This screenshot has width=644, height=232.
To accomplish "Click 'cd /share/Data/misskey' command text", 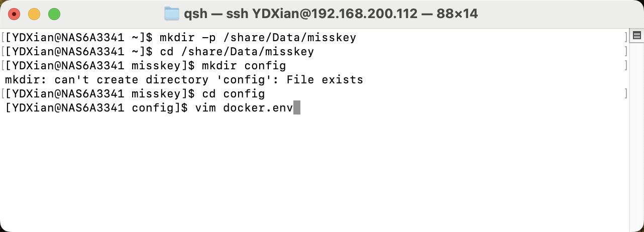I will coord(237,51).
